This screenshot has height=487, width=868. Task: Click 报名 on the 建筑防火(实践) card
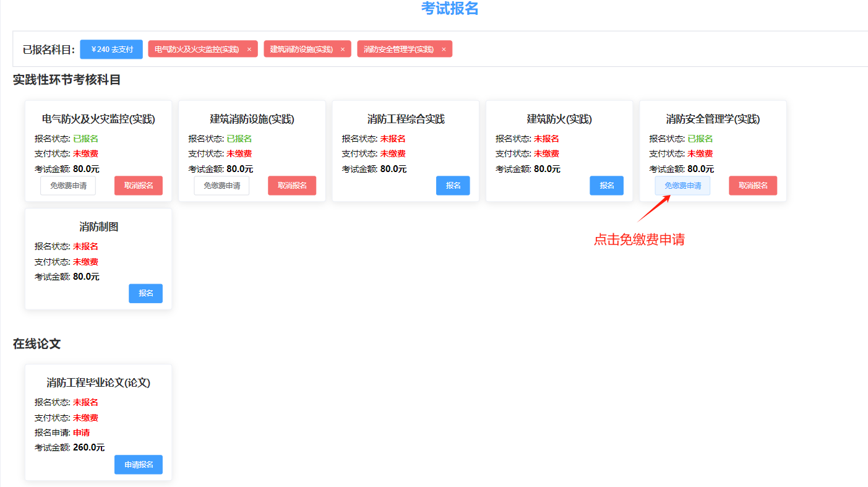[x=606, y=186]
